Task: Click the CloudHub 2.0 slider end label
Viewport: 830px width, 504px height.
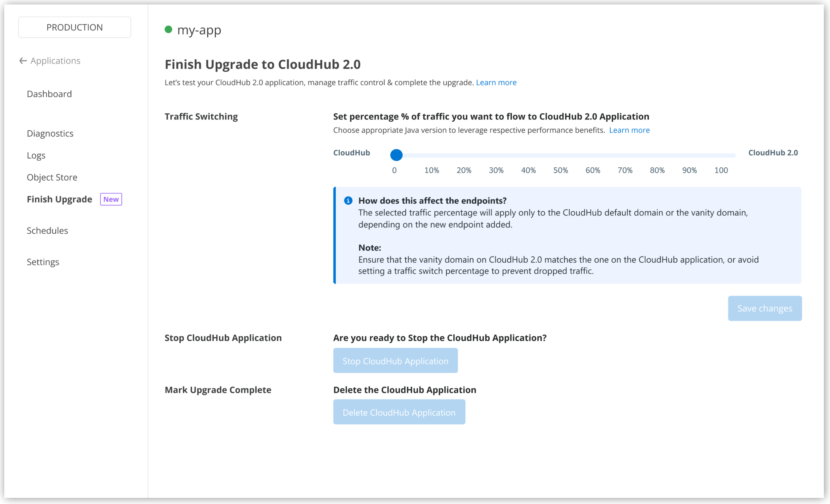Action: pos(773,152)
